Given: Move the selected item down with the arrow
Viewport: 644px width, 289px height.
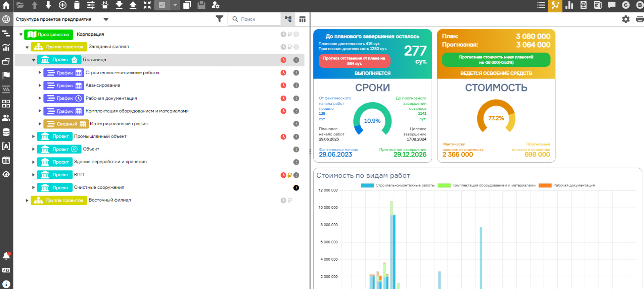Looking at the screenshot, I should click(x=48, y=5).
